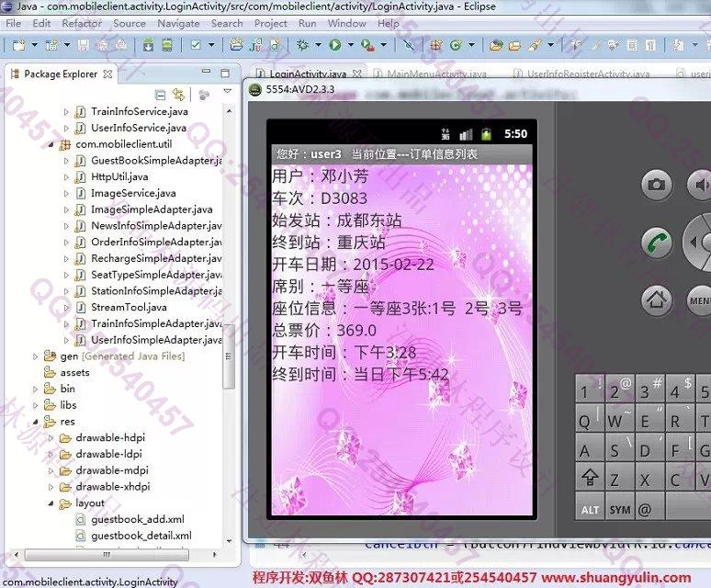Screen dimensions: 711x588
Task: Select guestbook_add.xml layout file
Action: point(138,519)
